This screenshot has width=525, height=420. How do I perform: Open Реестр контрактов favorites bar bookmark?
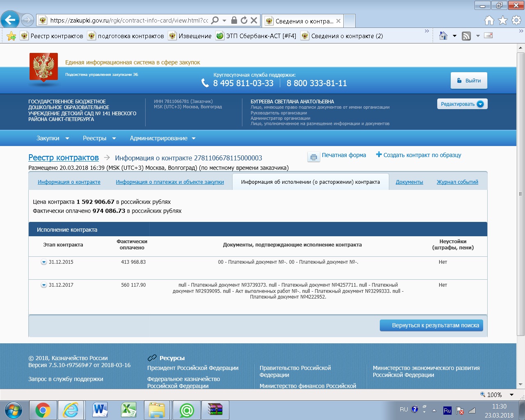[x=52, y=36]
